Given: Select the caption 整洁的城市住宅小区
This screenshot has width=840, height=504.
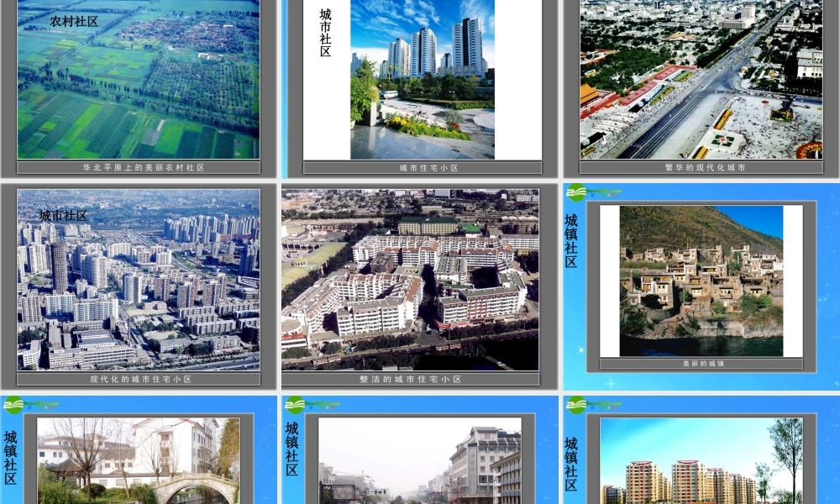Looking at the screenshot, I should (410, 380).
